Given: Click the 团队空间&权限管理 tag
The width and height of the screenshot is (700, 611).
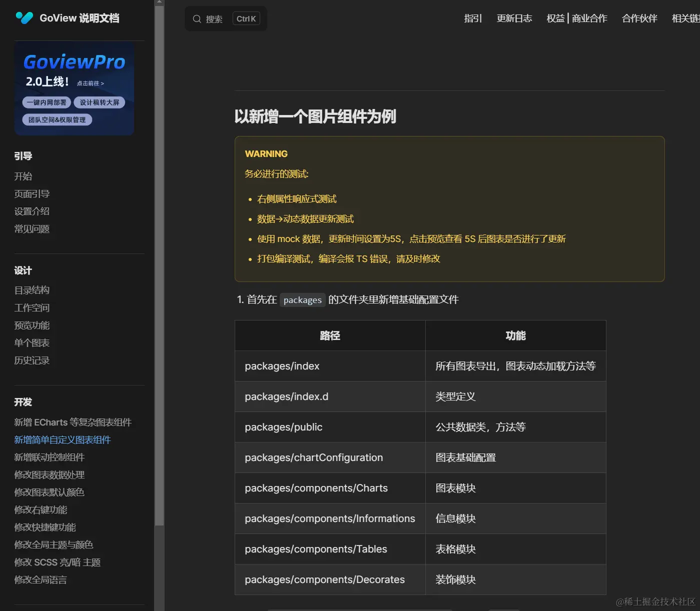Looking at the screenshot, I should tap(57, 120).
